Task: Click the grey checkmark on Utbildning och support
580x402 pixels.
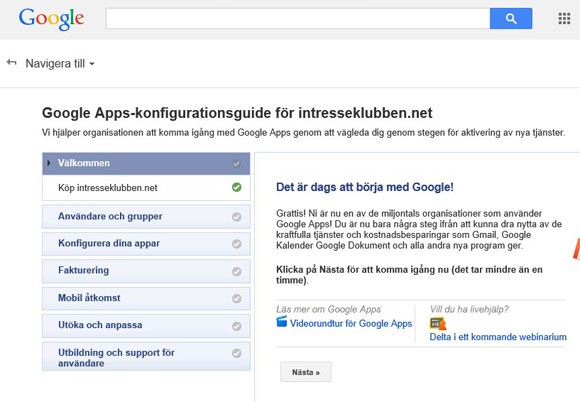Action: point(237,353)
